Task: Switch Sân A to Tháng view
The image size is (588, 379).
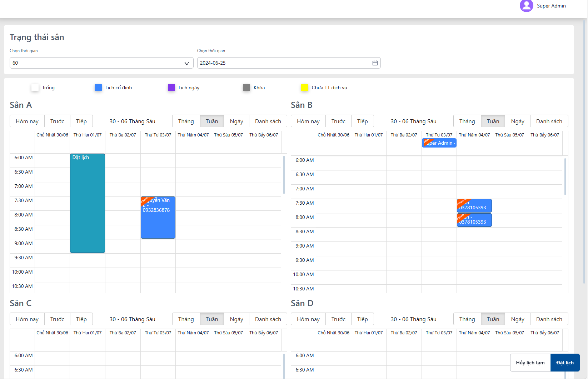Action: pos(186,121)
